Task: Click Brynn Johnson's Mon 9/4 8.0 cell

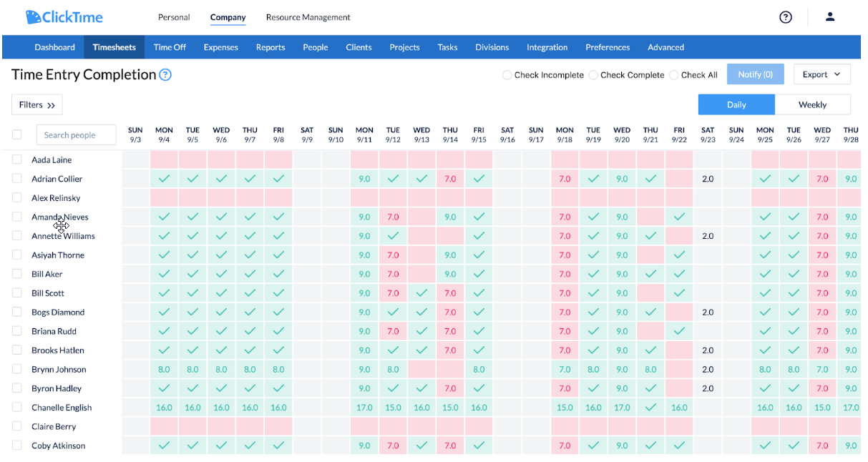Action: click(164, 370)
